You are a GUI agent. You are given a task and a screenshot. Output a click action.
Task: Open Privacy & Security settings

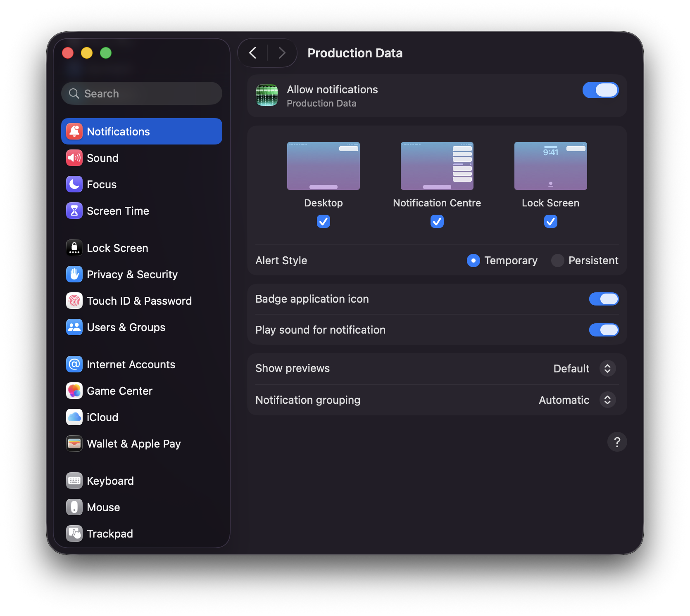point(142,274)
